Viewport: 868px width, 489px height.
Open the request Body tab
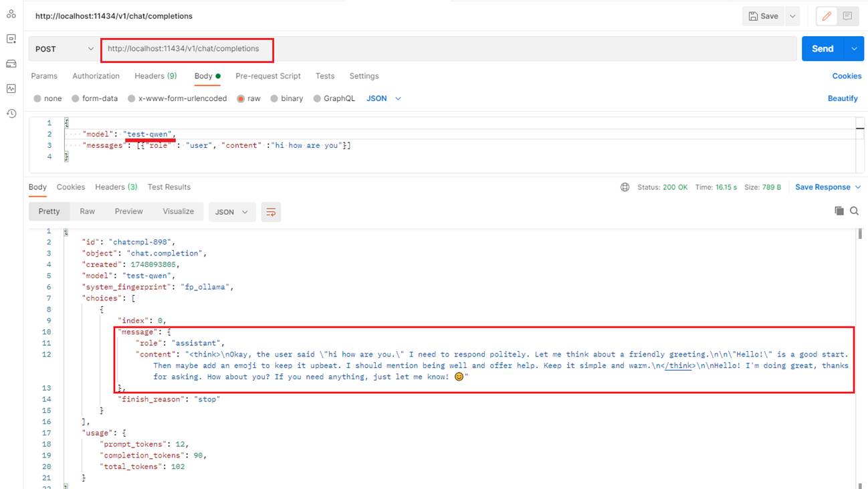(207, 76)
